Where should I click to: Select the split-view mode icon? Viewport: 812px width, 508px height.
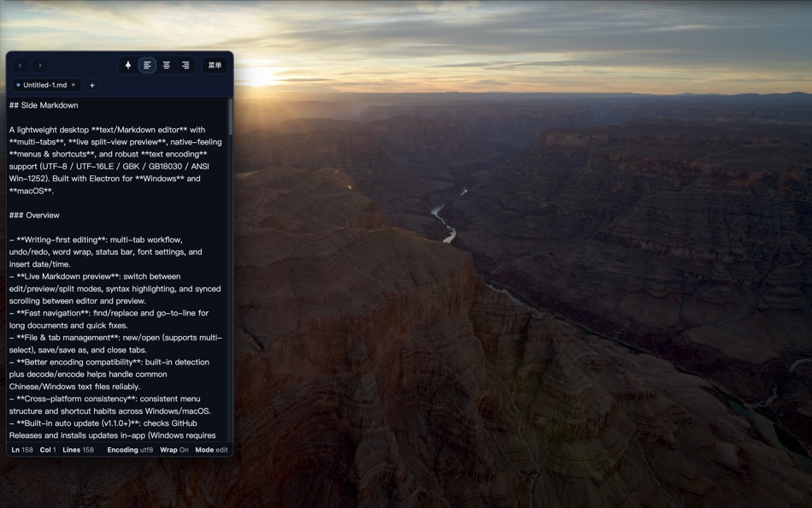click(166, 65)
